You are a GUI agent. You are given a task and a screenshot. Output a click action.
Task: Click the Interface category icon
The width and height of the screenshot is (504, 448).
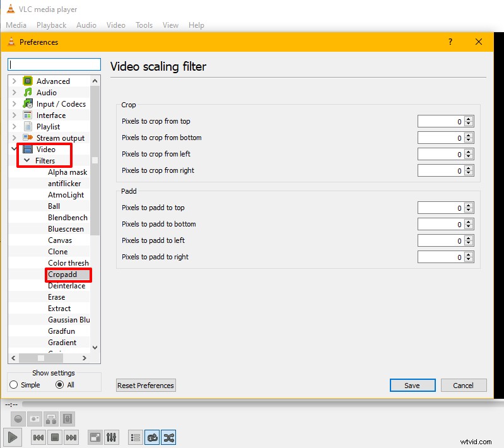(28, 115)
